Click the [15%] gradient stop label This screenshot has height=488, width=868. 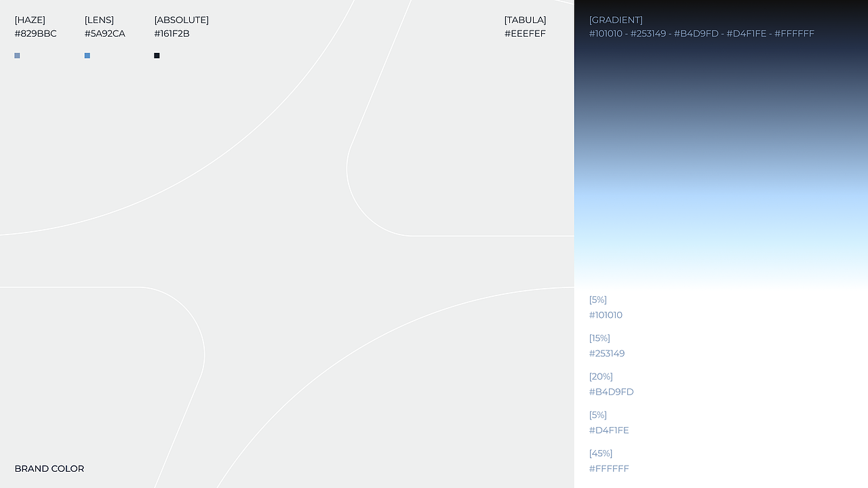tap(599, 338)
